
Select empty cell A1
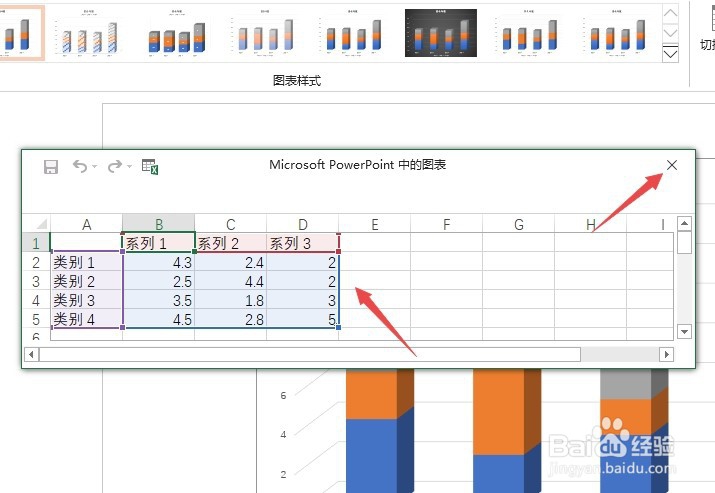tap(86, 243)
